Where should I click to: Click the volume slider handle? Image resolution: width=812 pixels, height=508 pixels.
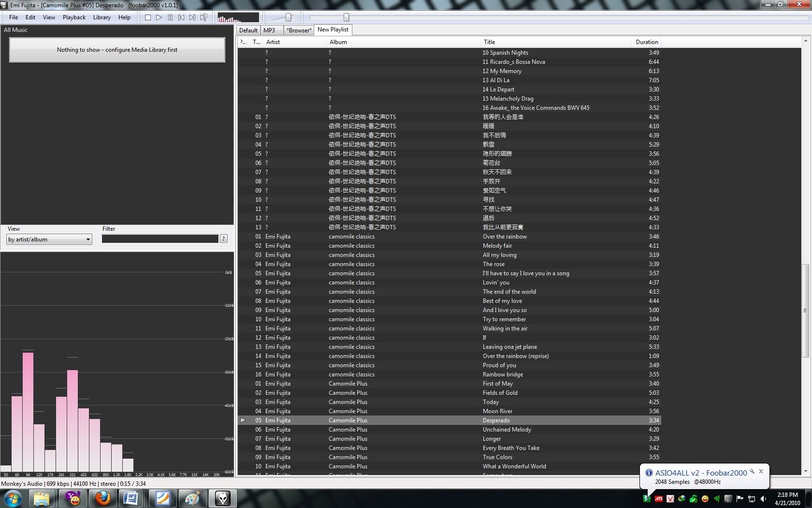pyautogui.click(x=289, y=17)
